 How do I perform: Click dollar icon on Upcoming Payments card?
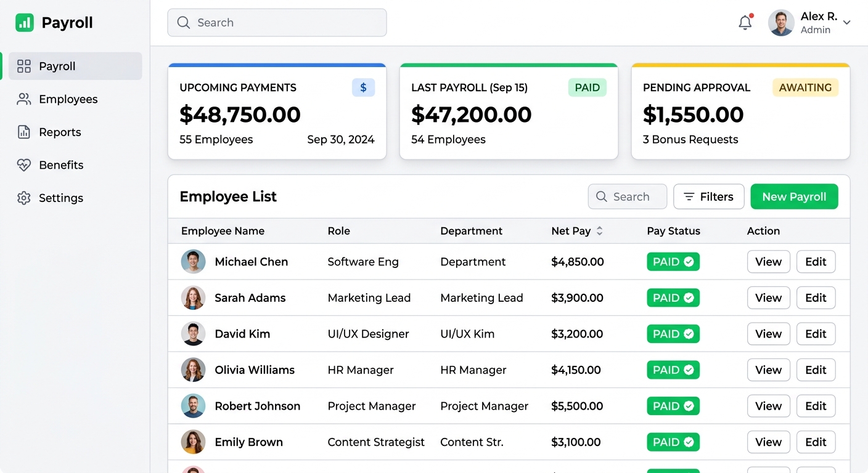[363, 87]
